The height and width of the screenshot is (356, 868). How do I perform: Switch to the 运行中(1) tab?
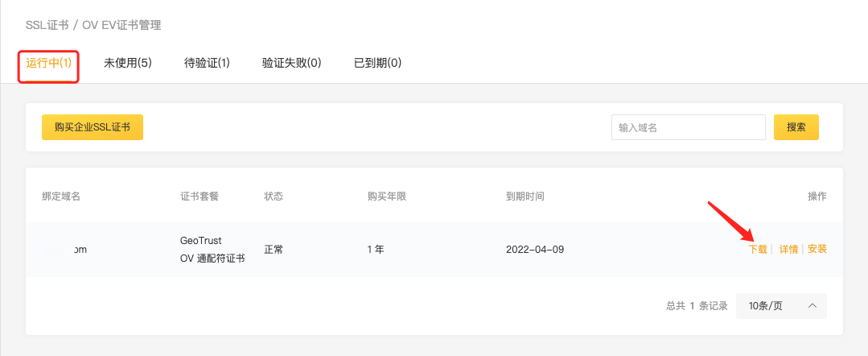[x=48, y=64]
